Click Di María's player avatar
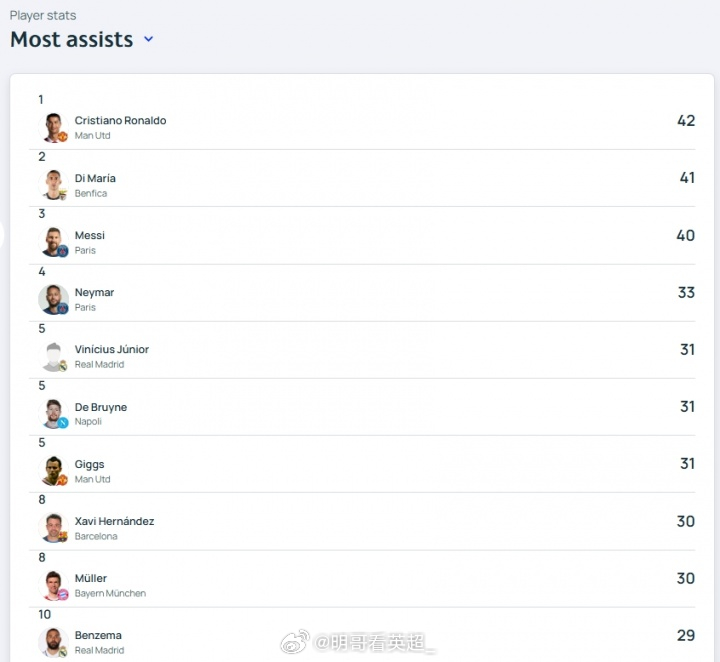This screenshot has width=720, height=662. [x=53, y=185]
